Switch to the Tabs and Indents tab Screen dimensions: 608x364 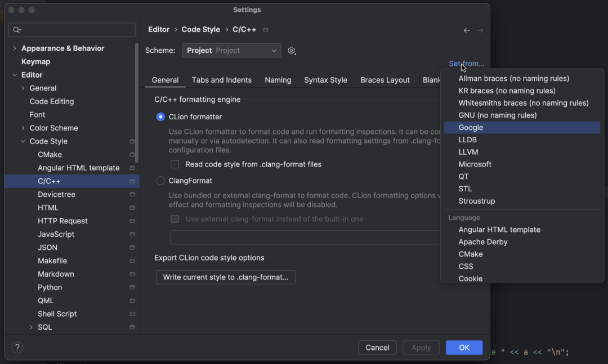tap(221, 80)
